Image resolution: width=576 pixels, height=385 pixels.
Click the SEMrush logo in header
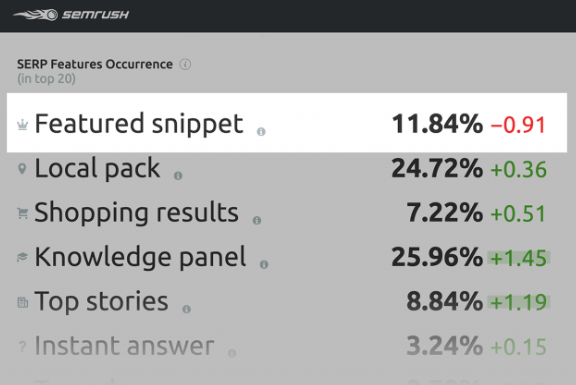[x=71, y=15]
